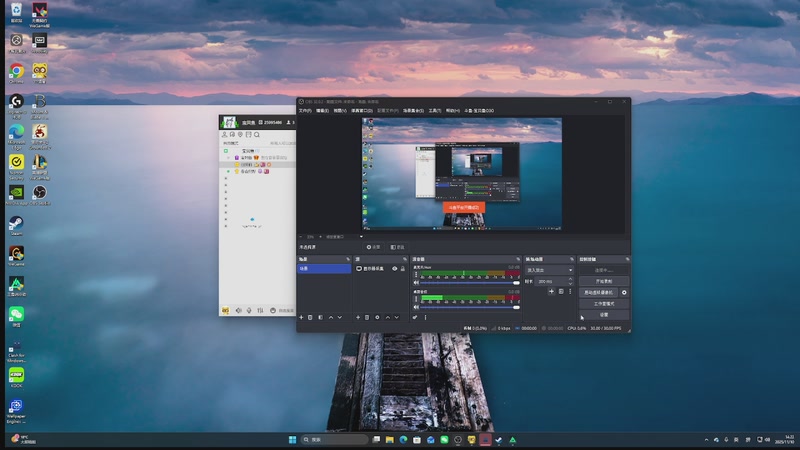Pop out Audio Mixer dock header icon
800x450 pixels.
pos(518,259)
